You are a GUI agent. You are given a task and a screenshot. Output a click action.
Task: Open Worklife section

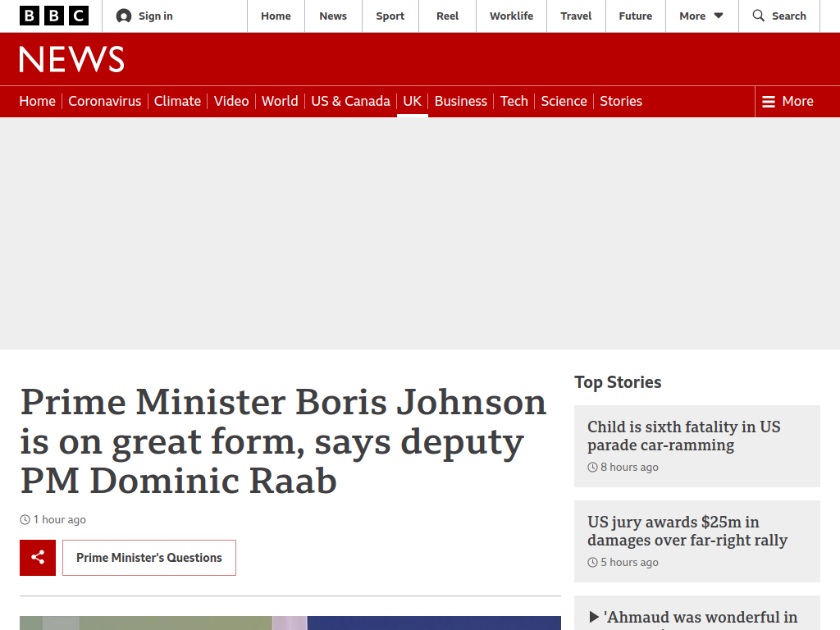[512, 16]
